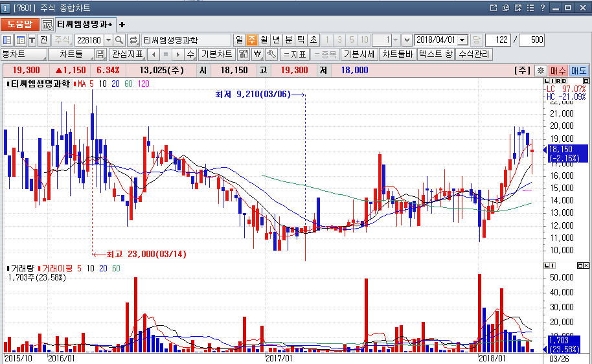
Task: Click the text tool T icon
Action: click(x=31, y=40)
